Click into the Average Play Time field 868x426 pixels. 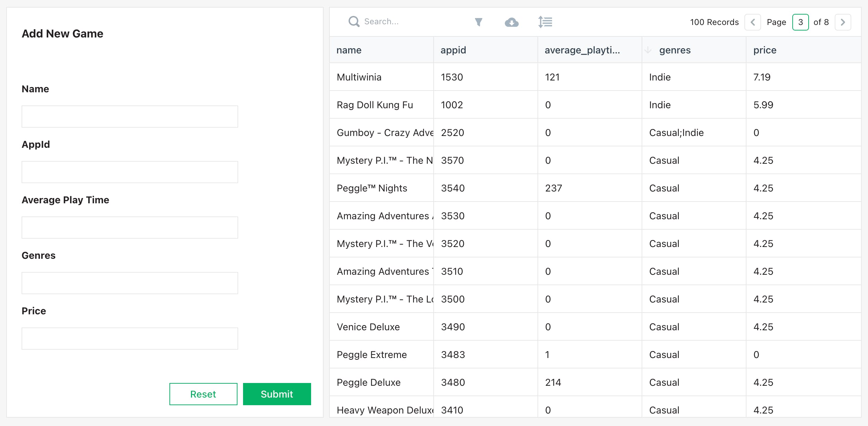pyautogui.click(x=130, y=228)
